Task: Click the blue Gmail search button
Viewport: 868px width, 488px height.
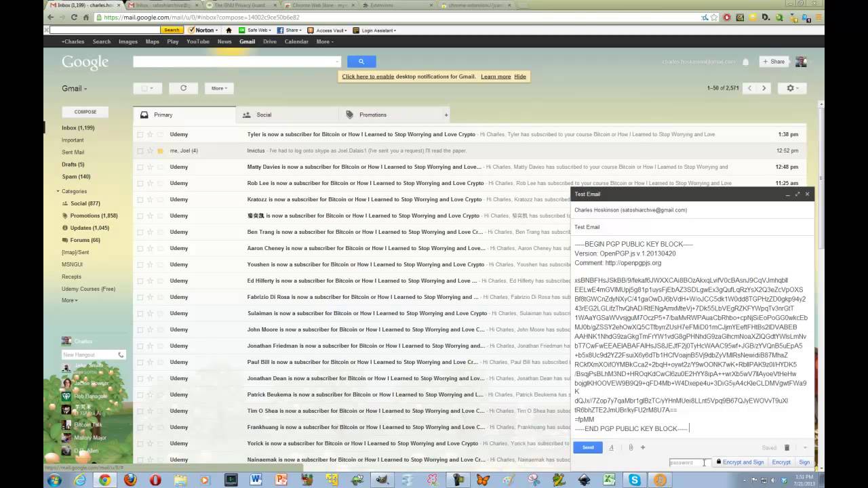Action: (x=361, y=62)
